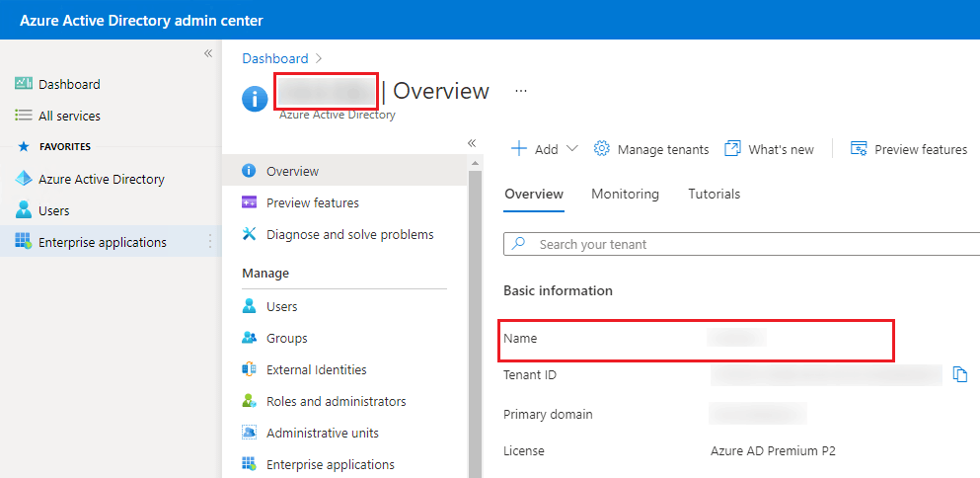Open Users in the favorites sidebar
This screenshot has height=478, width=980.
(x=53, y=210)
